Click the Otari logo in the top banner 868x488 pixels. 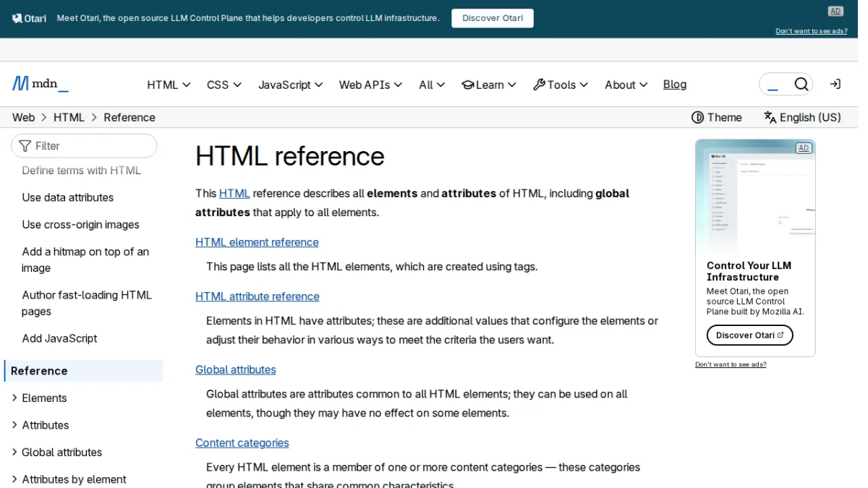(29, 18)
